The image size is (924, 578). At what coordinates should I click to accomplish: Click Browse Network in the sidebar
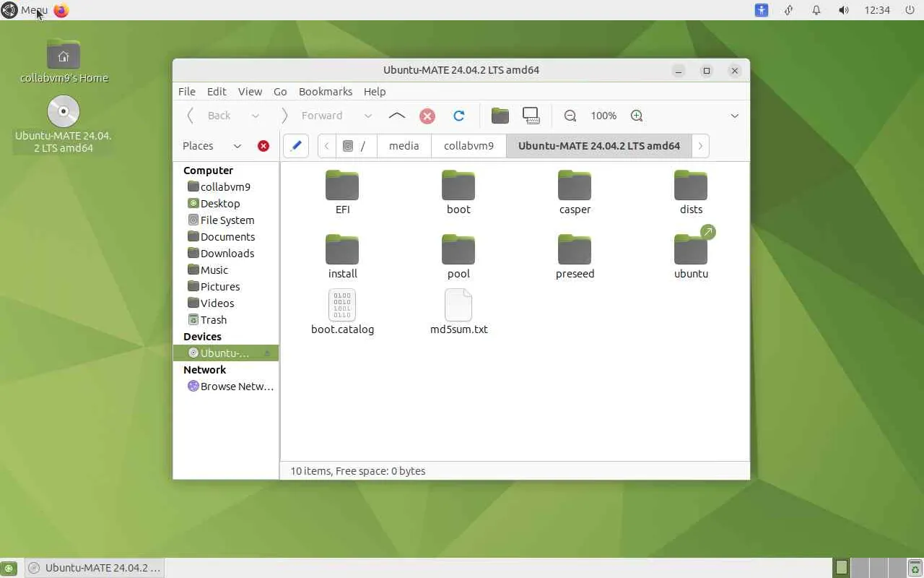(x=226, y=386)
